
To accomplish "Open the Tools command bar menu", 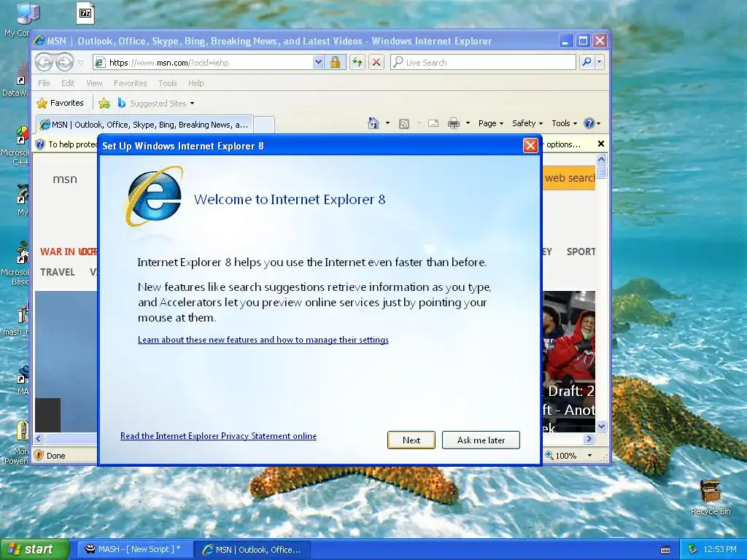I will 564,123.
